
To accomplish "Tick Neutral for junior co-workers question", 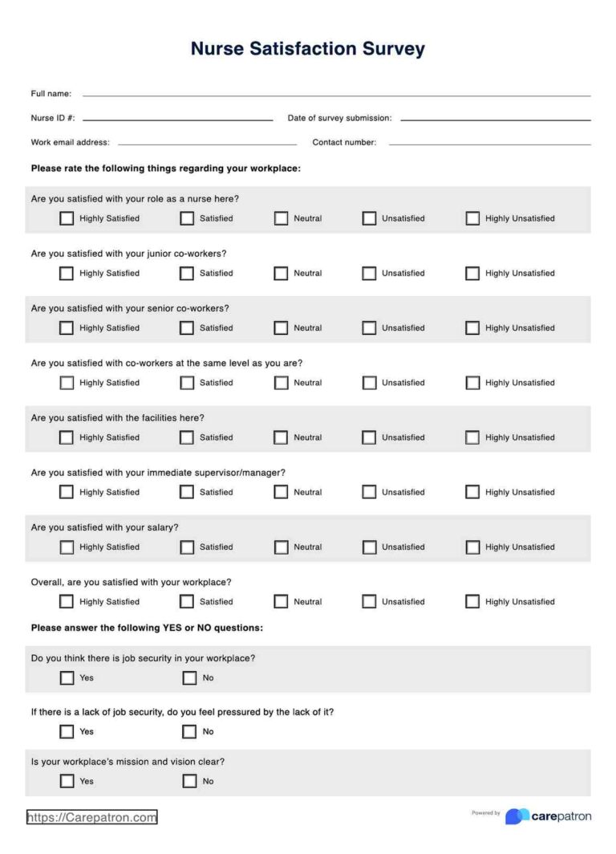I will [x=281, y=274].
